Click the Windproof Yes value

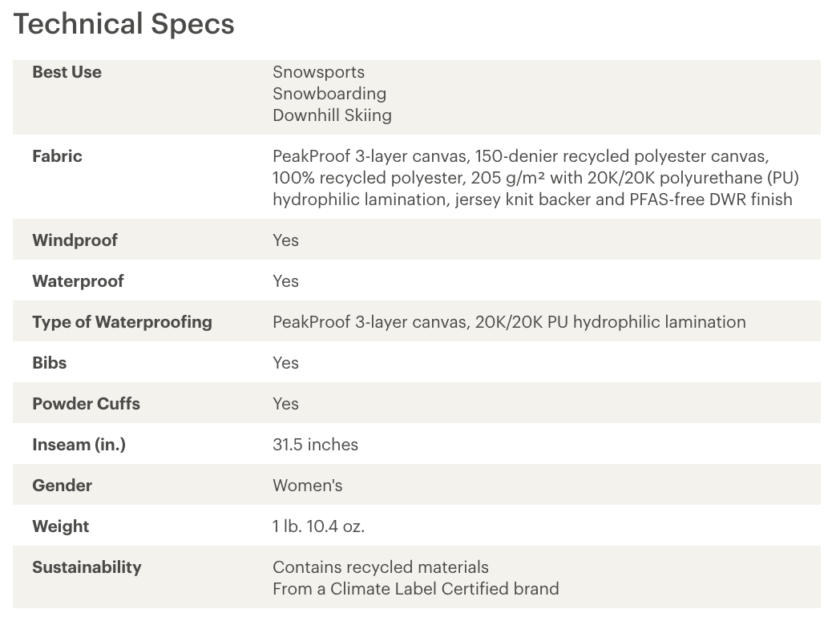click(x=285, y=240)
